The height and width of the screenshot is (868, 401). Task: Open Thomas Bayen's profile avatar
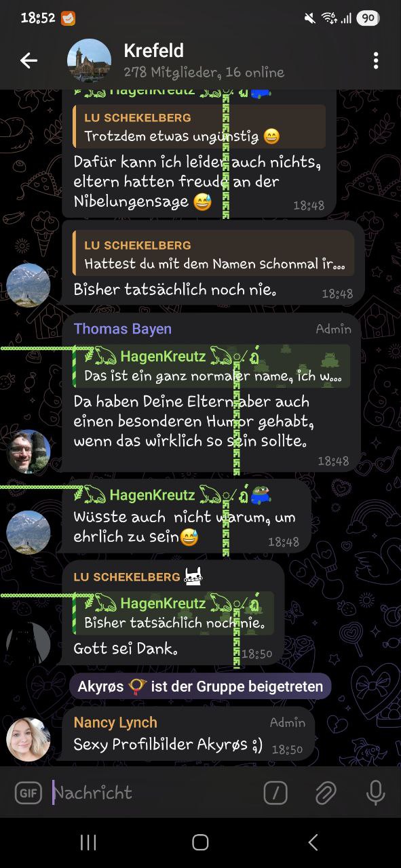[x=28, y=451]
